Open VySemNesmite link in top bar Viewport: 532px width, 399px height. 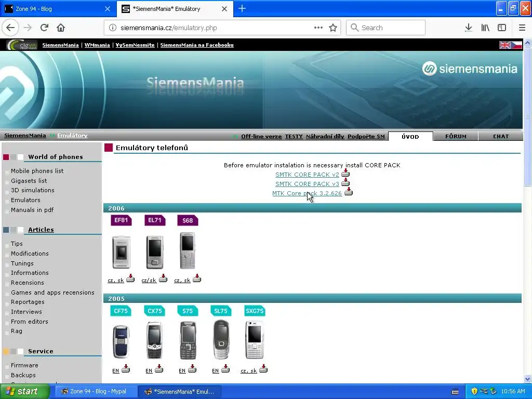(135, 45)
